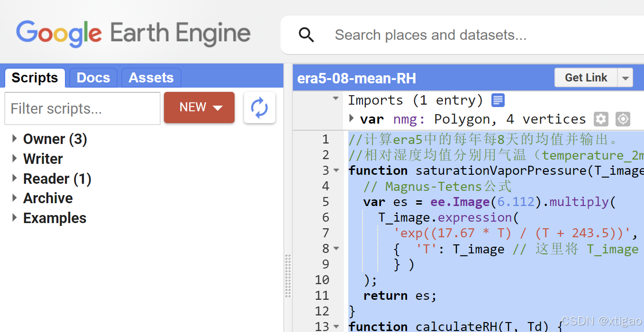Screen dimensions: 644x332
Task: Open the imports record notes icon
Action: (498, 100)
